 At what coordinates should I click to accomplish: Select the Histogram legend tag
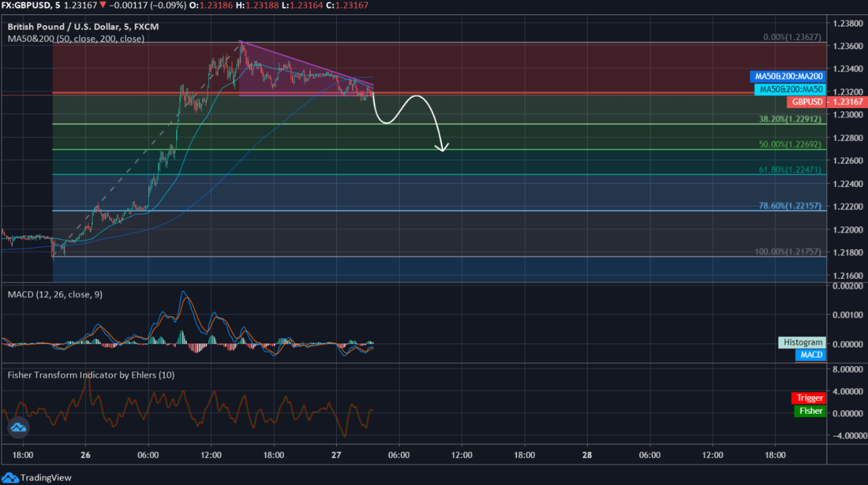point(802,342)
